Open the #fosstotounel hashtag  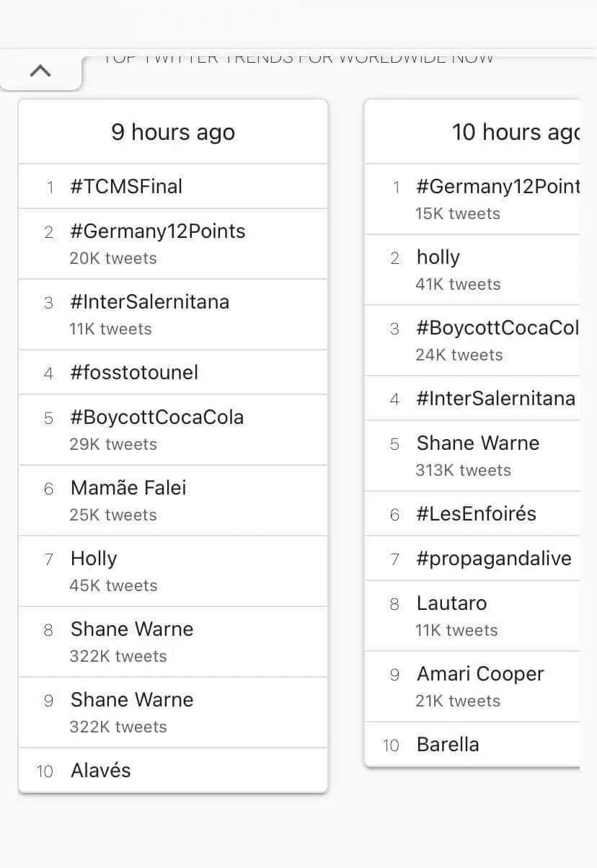(x=173, y=373)
